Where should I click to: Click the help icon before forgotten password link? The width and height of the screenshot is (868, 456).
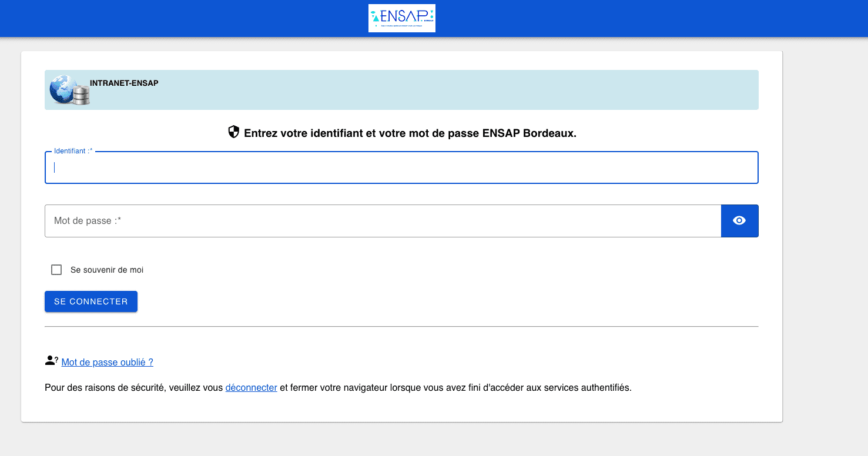point(50,360)
